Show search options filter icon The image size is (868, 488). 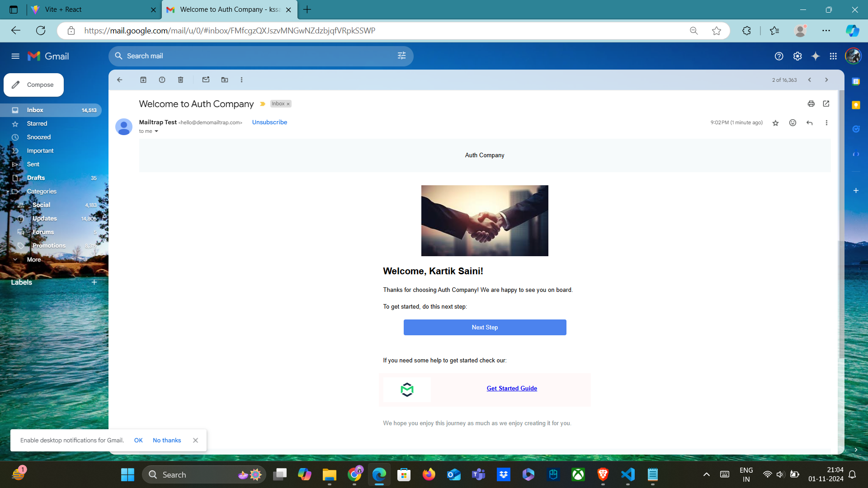coord(401,56)
